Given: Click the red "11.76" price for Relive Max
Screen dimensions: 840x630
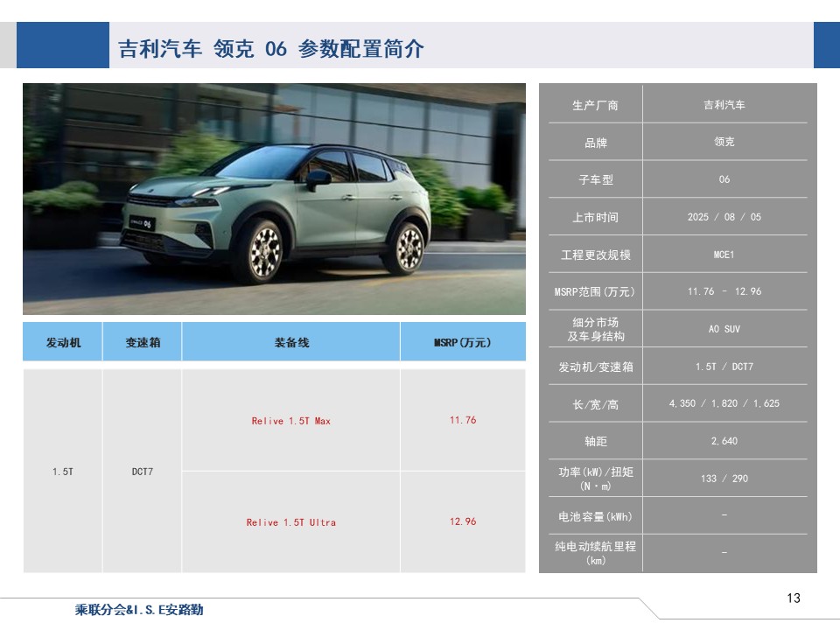Looking at the screenshot, I should coord(463,420).
